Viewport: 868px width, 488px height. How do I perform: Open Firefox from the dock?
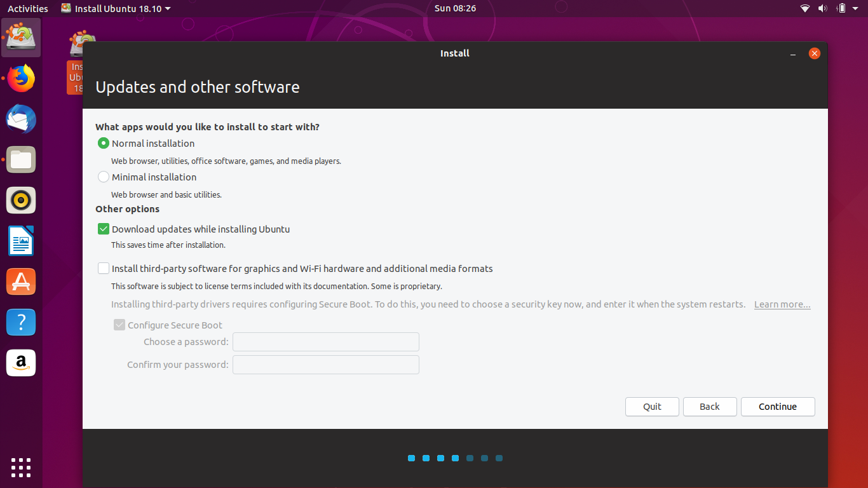tap(21, 78)
